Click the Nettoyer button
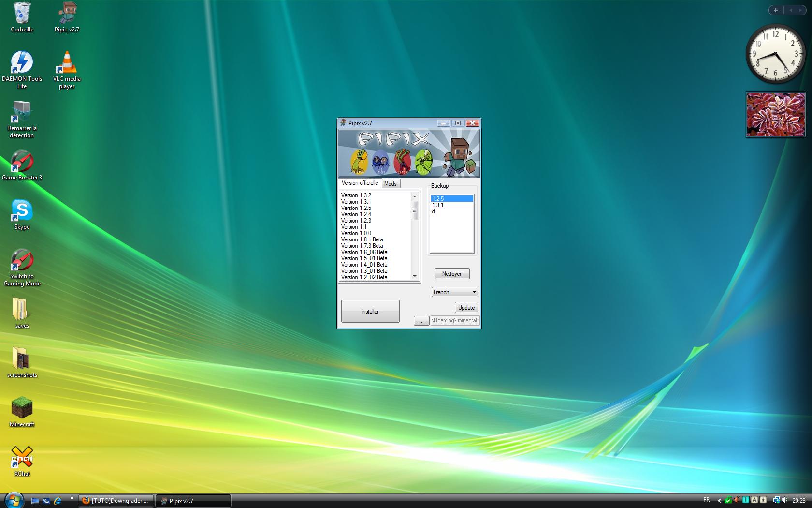The image size is (812, 508). [x=451, y=274]
